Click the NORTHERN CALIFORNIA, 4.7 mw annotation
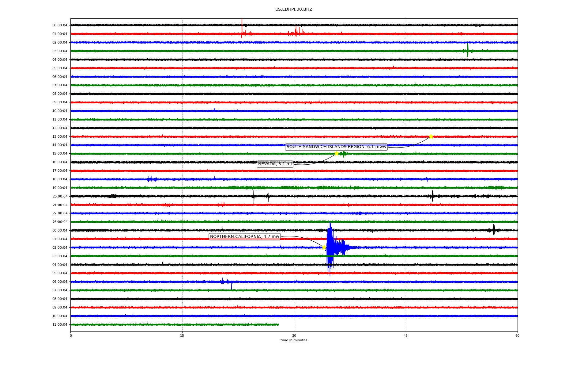This screenshot has height=368, width=588. tap(244, 237)
